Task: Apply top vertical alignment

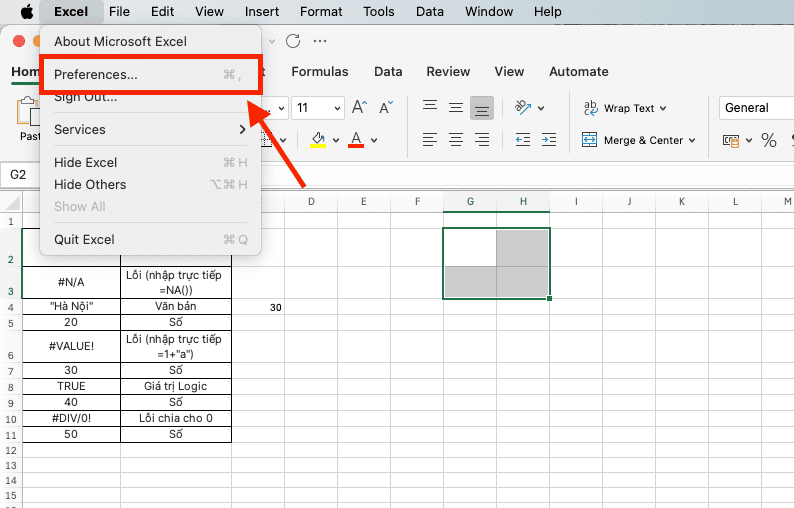Action: (430, 106)
